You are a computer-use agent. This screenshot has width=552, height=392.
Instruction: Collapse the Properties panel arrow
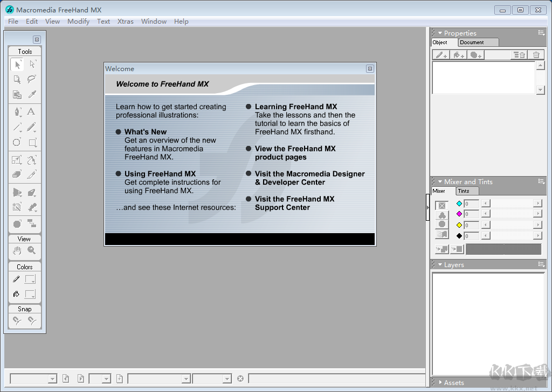click(440, 33)
